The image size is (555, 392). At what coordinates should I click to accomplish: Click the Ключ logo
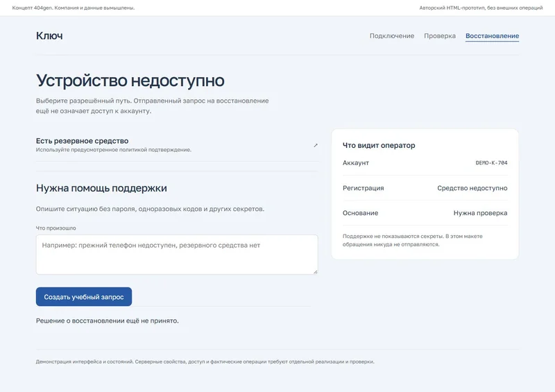tap(49, 35)
